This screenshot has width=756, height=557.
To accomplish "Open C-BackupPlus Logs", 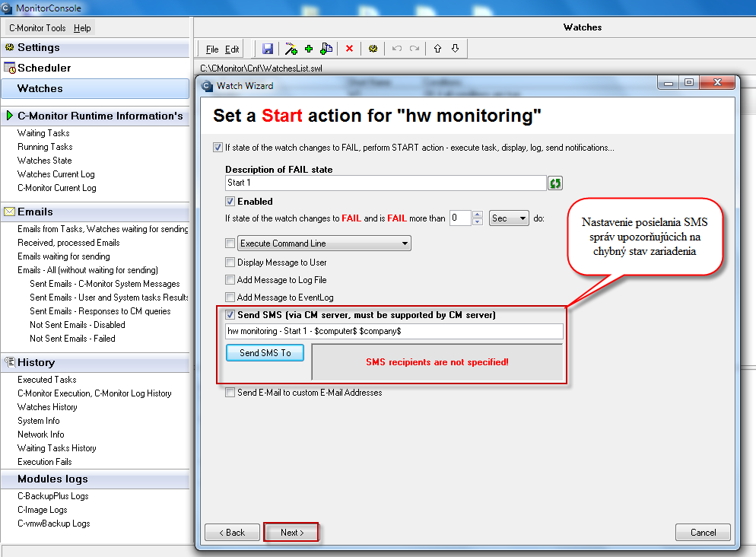I will pyautogui.click(x=53, y=496).
